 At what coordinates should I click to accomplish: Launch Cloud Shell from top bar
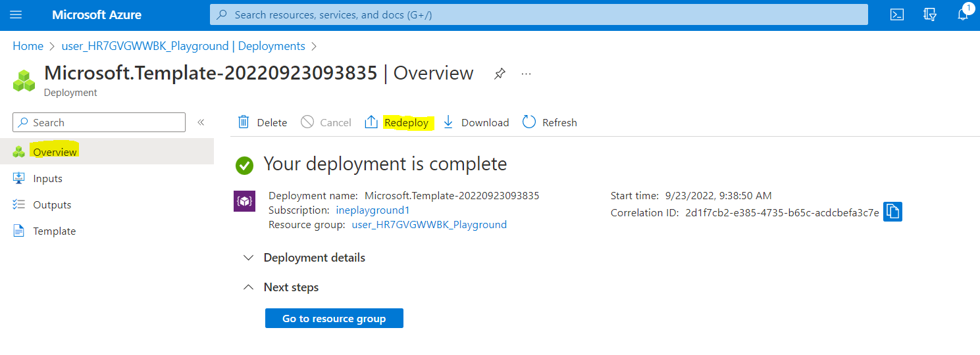(x=896, y=14)
